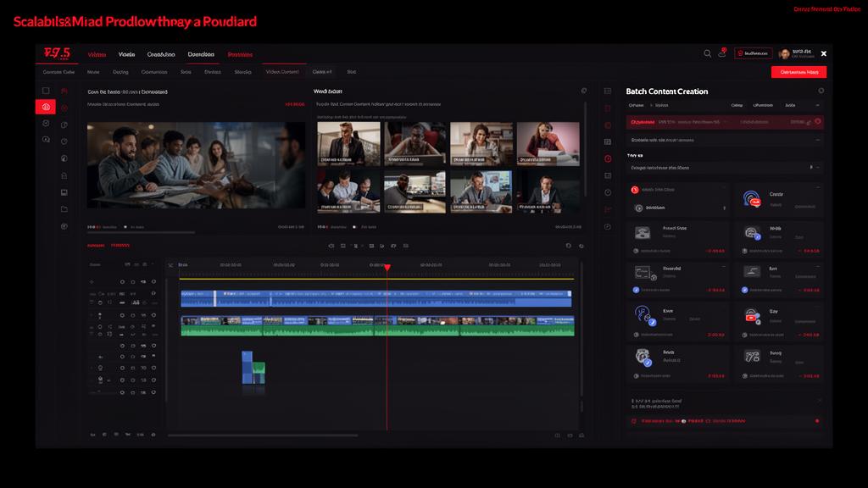The width and height of the screenshot is (868, 488).
Task: Click the speaker icon in timeline toolbar
Action: pyautogui.click(x=331, y=246)
